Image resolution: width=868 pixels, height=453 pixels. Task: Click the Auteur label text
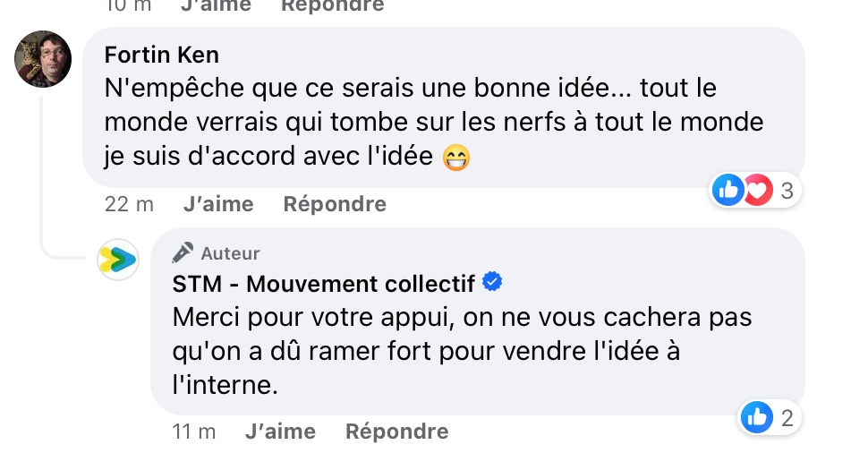[230, 253]
